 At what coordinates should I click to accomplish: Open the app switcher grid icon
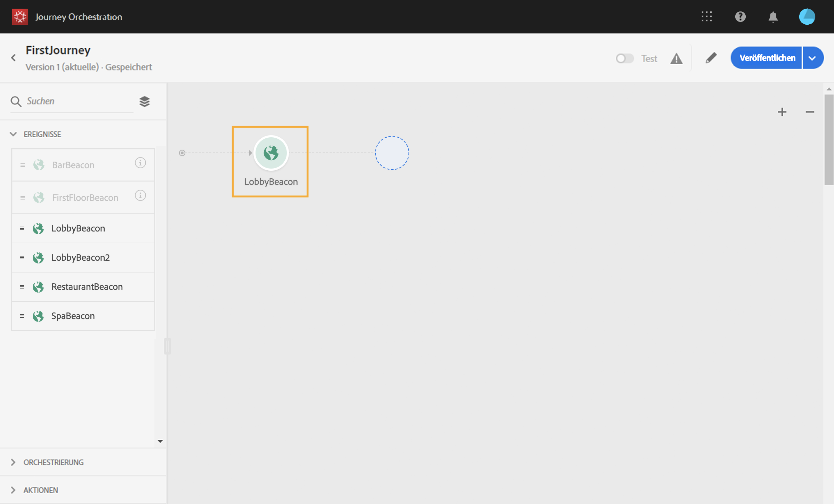click(706, 17)
